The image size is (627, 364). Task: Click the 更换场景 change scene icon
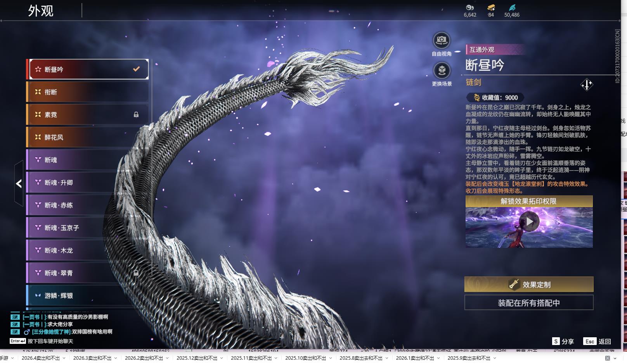pyautogui.click(x=442, y=71)
